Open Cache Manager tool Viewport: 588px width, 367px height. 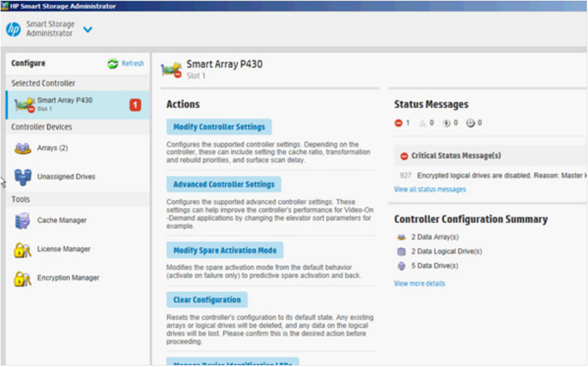[62, 220]
